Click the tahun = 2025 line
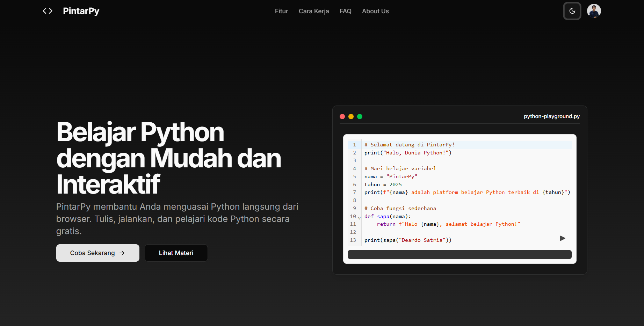 (x=383, y=184)
